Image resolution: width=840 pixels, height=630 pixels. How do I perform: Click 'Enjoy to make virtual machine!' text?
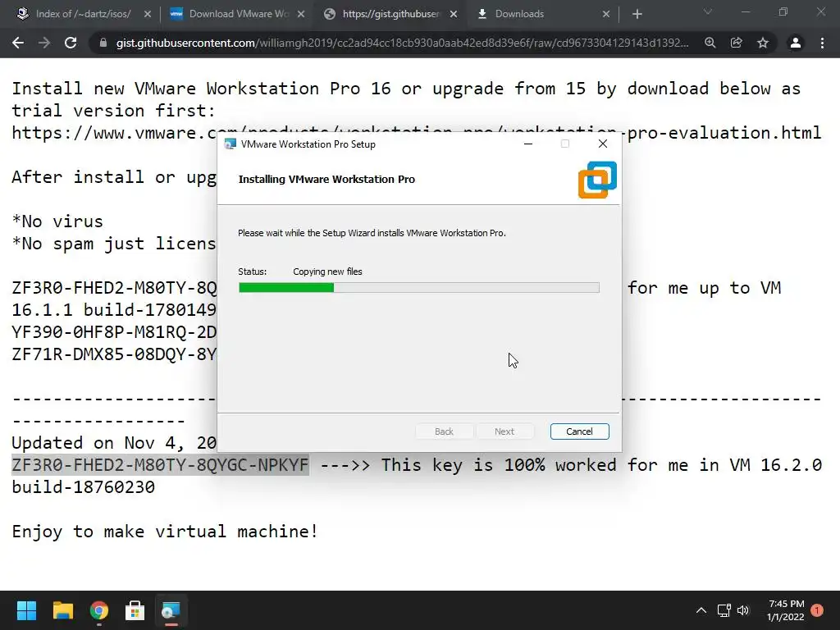coord(165,532)
